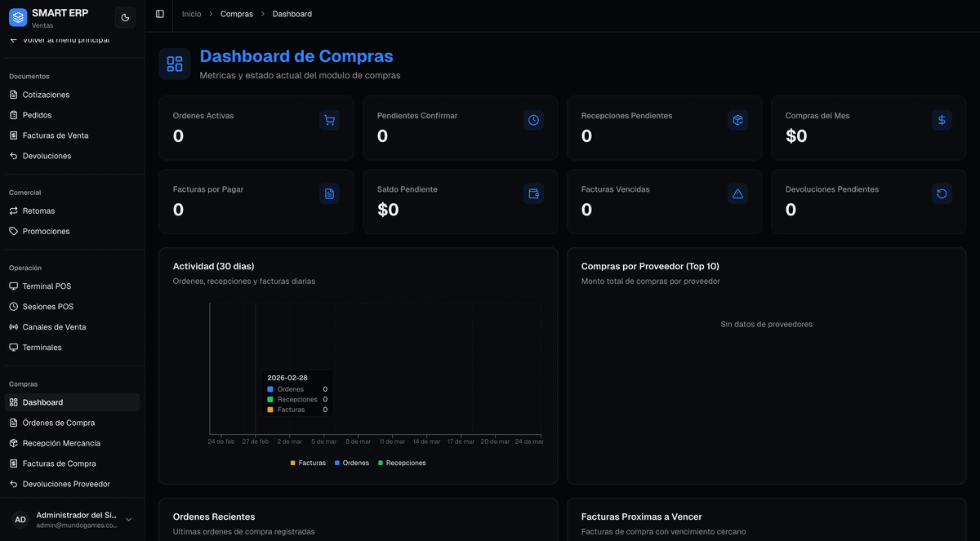The width and height of the screenshot is (980, 541).
Task: Open Órdenes de Compra in the sidebar
Action: pyautogui.click(x=58, y=423)
